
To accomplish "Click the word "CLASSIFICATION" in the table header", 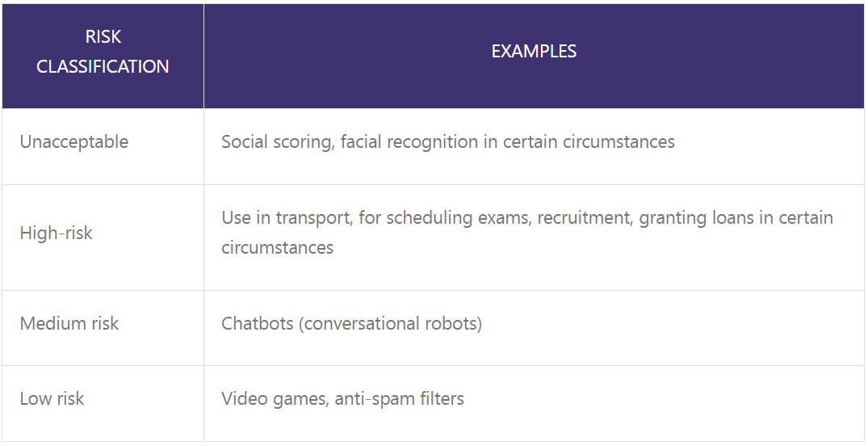I will tap(103, 67).
